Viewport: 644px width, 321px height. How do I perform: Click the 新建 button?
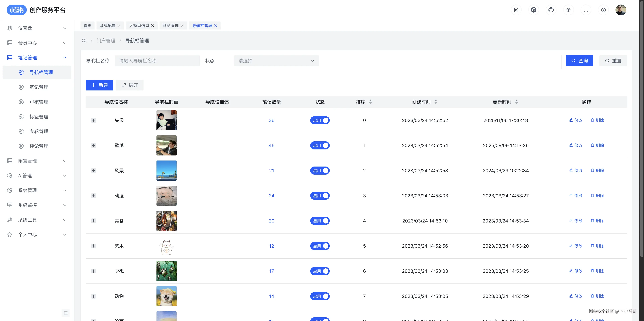pos(99,85)
